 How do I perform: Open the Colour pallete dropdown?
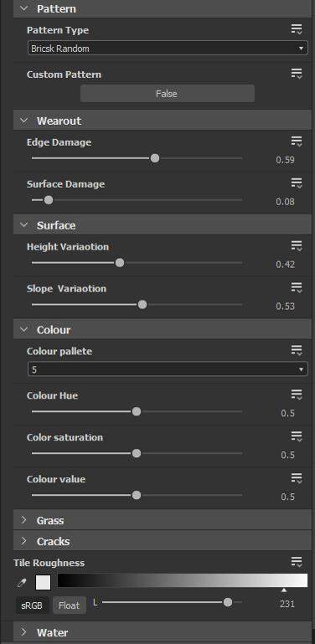(168, 369)
